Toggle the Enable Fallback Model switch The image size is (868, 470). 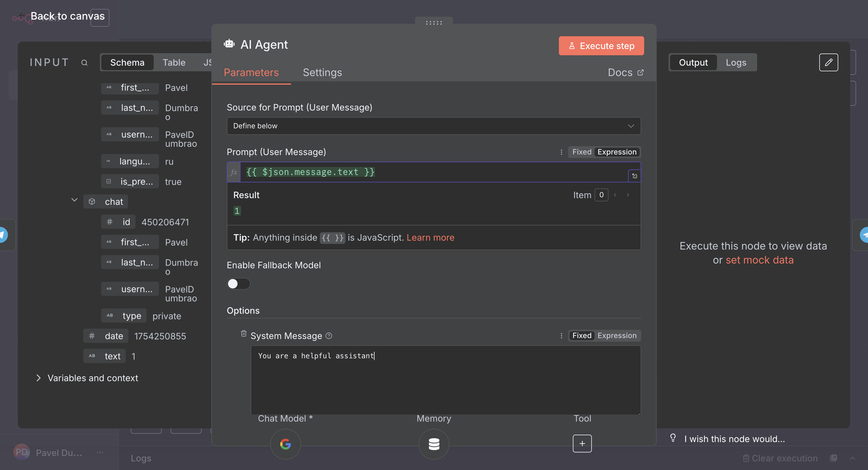click(238, 283)
